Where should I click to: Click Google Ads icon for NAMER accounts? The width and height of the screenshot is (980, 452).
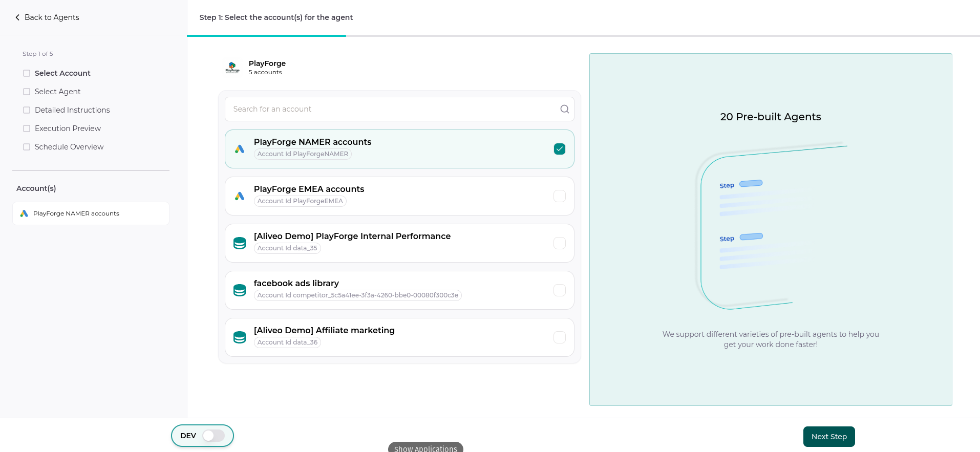(x=240, y=149)
